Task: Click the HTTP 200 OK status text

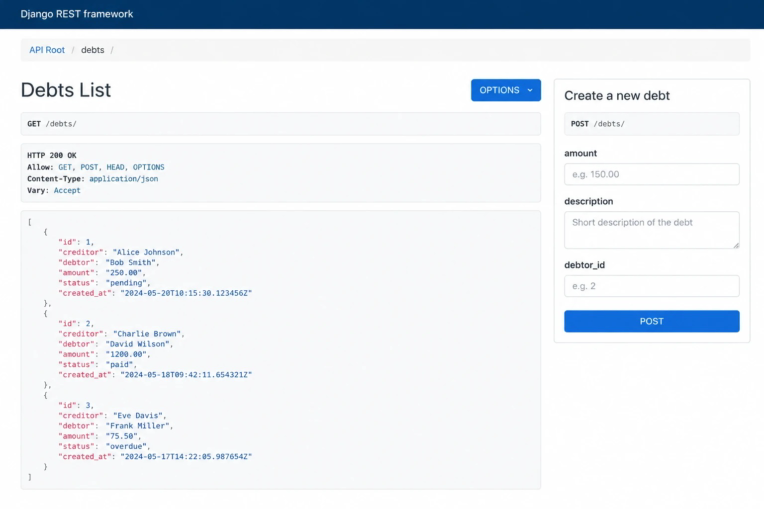Action: point(52,155)
